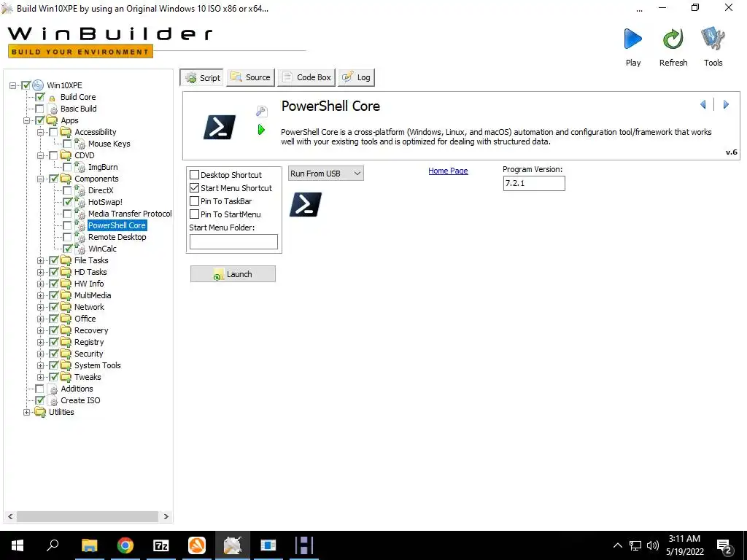Click tree horizontal scrollbar thumb

click(x=88, y=516)
